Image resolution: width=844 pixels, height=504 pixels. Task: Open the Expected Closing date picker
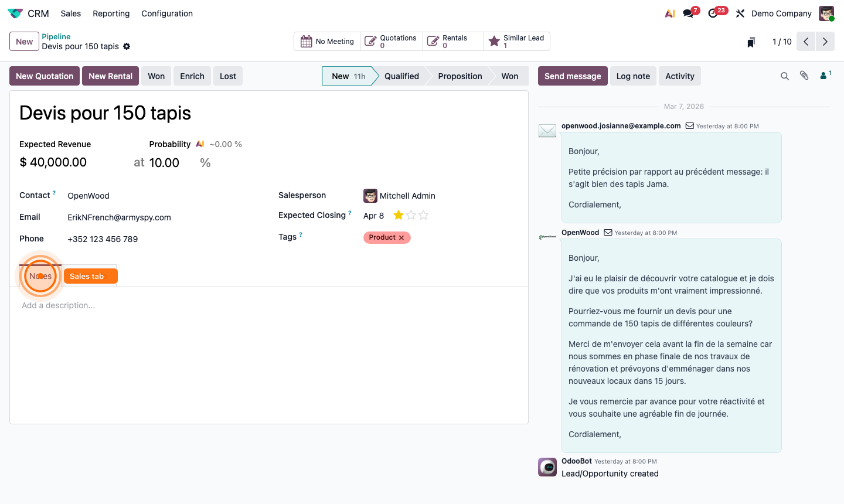tap(374, 215)
